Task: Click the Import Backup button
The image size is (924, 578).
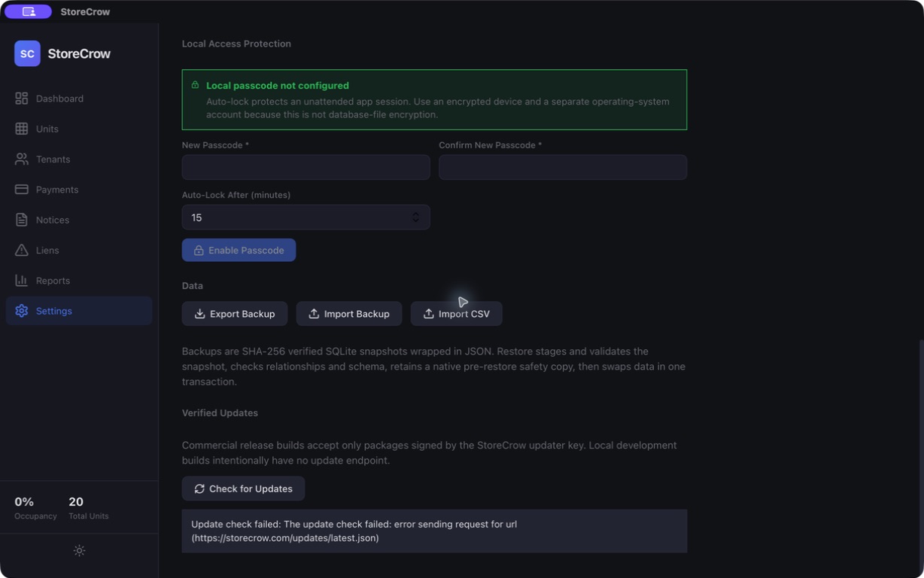Action: pyautogui.click(x=349, y=314)
